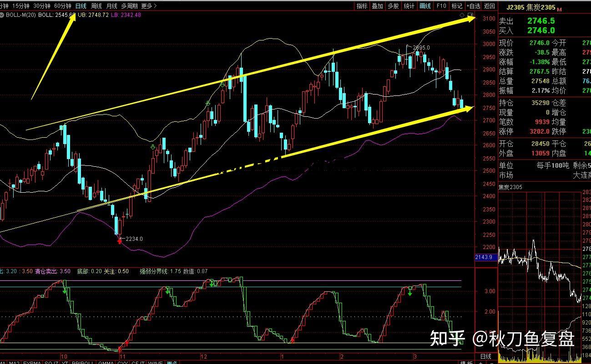Click the green down-arrow in the March indicator peak
This screenshot has height=364, width=591.
point(410,293)
